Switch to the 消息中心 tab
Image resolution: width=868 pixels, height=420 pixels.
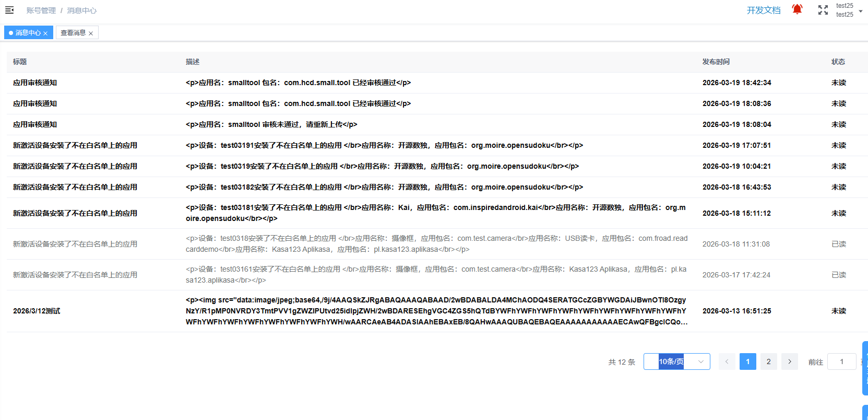click(x=28, y=32)
